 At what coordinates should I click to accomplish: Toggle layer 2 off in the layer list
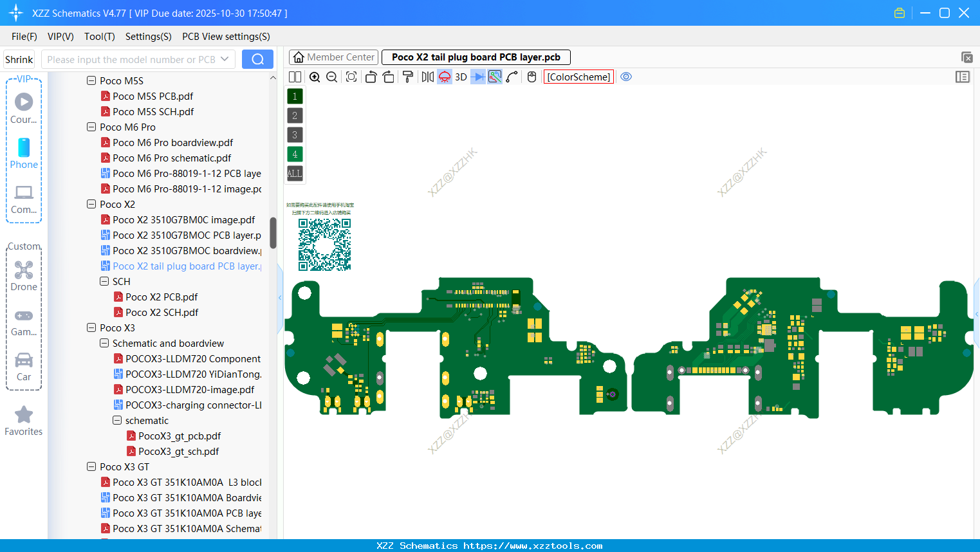[x=294, y=115]
